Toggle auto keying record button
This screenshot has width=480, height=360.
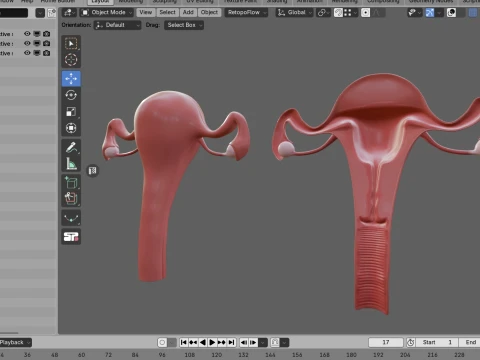[162, 342]
